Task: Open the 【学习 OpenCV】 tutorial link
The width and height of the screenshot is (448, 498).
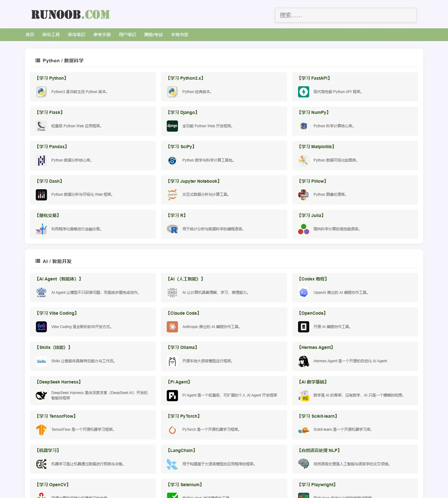Action: [53, 485]
